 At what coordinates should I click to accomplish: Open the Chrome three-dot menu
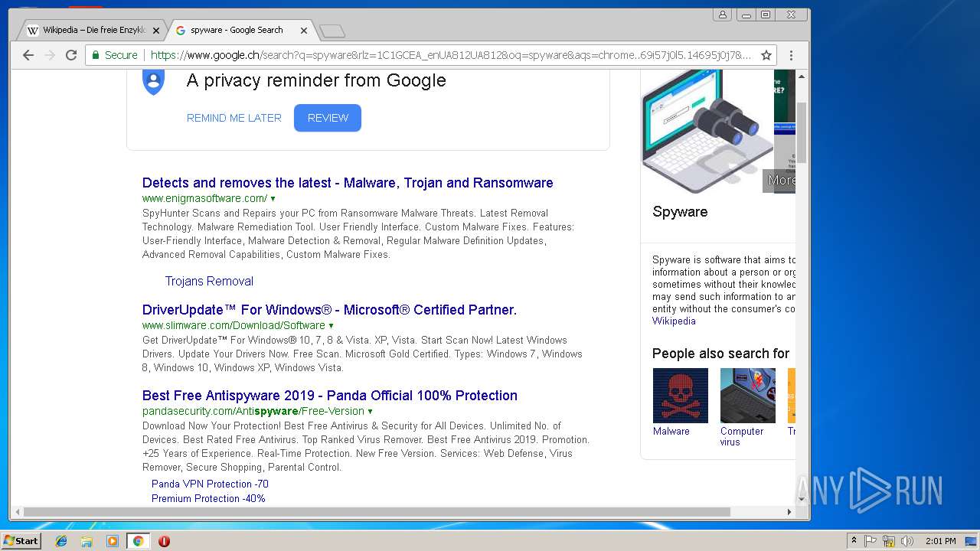click(791, 55)
